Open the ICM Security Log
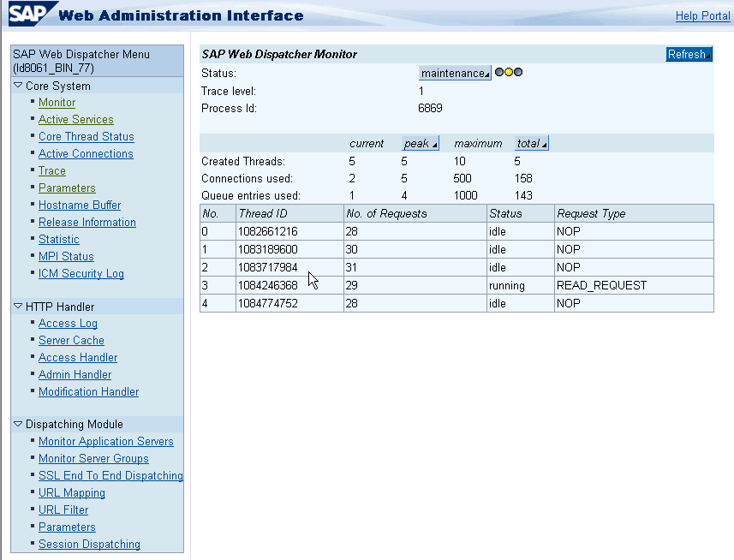Screen dimensions: 734x560 [x=81, y=274]
